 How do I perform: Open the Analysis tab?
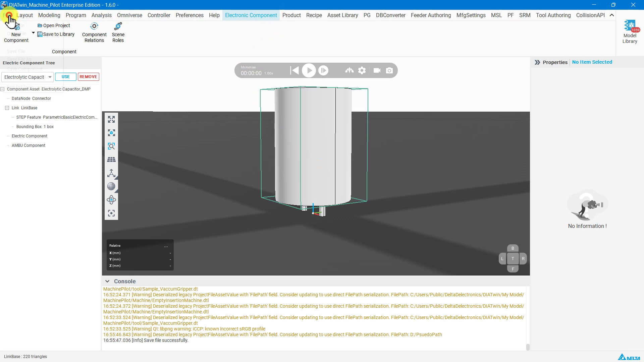click(x=102, y=15)
